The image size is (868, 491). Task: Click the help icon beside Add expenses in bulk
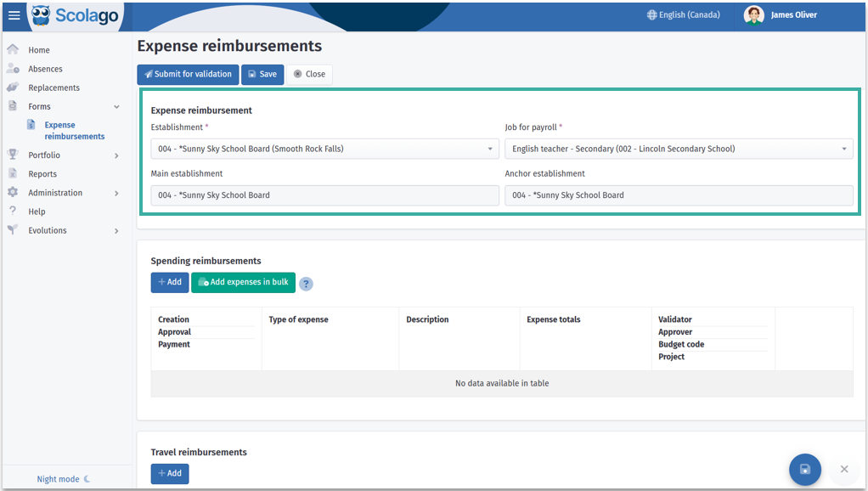[306, 284]
